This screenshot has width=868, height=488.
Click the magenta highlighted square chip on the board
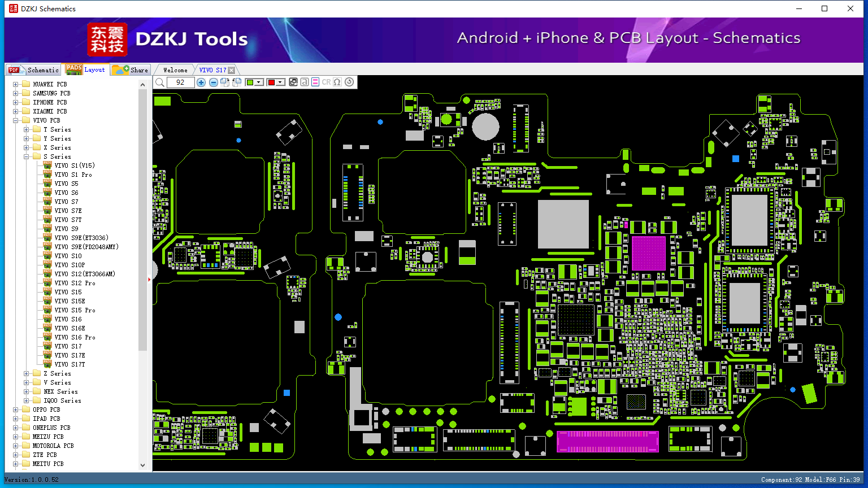point(648,253)
